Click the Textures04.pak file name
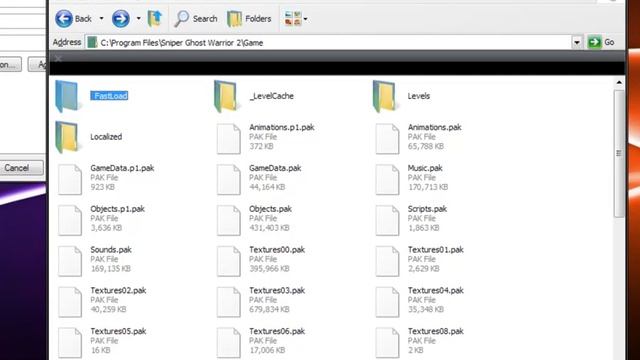Viewport: 640px width, 360px height. pyautogui.click(x=436, y=291)
